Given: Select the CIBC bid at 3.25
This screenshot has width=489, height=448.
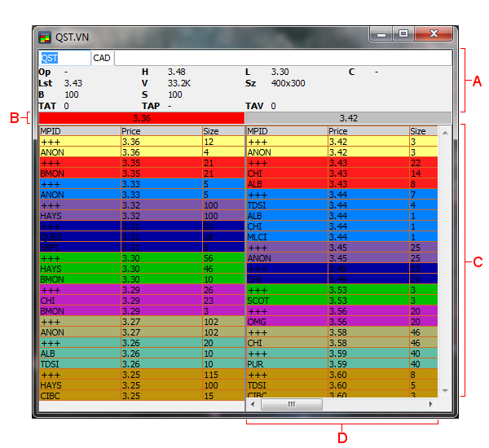Looking at the screenshot, I should [79, 396].
